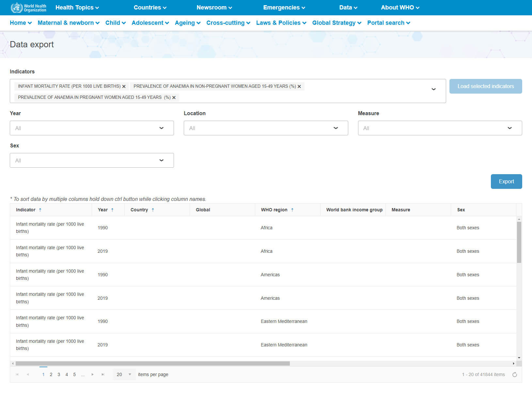Open the Portal search menu

388,23
